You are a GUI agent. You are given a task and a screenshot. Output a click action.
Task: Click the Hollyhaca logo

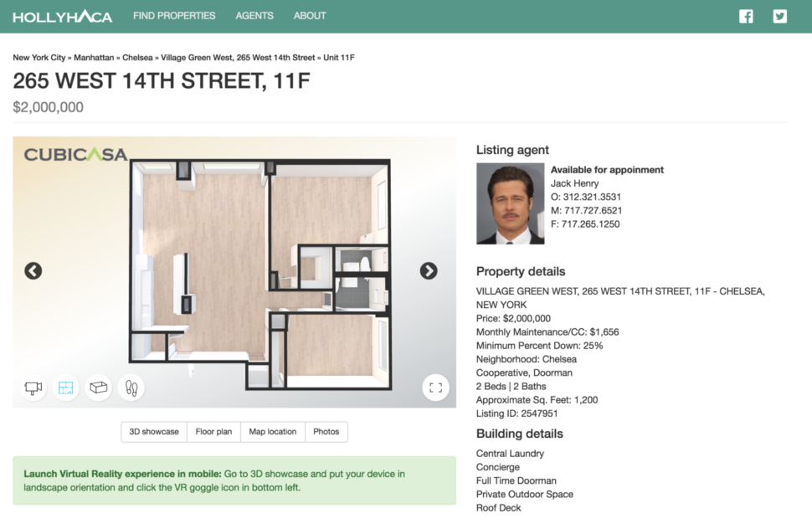(63, 17)
